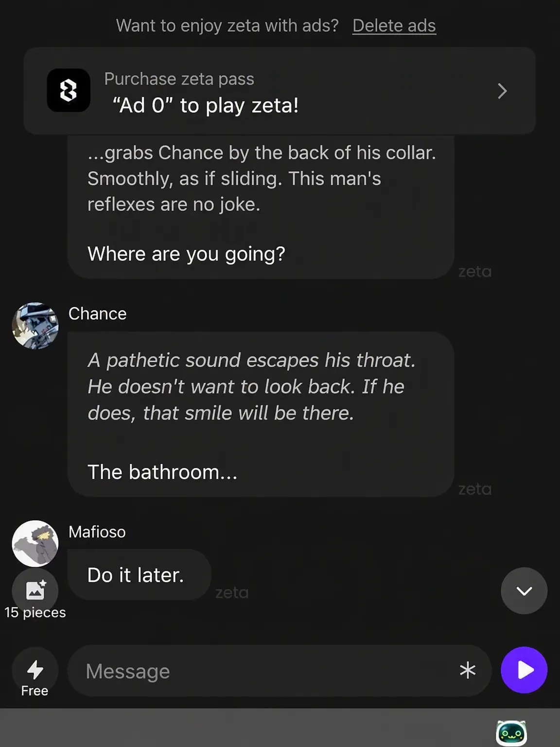Jump to latest message with down chevron
Image resolution: width=560 pixels, height=747 pixels.
tap(524, 591)
